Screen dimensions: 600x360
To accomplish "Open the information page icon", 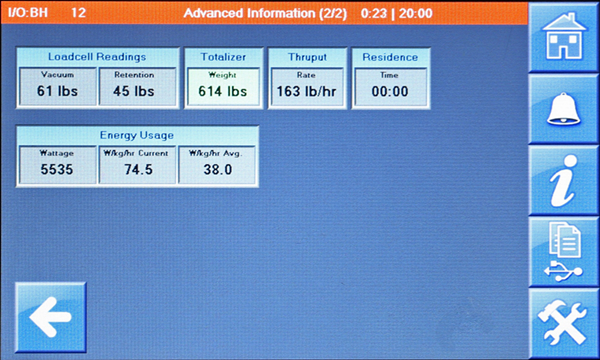I will [564, 180].
